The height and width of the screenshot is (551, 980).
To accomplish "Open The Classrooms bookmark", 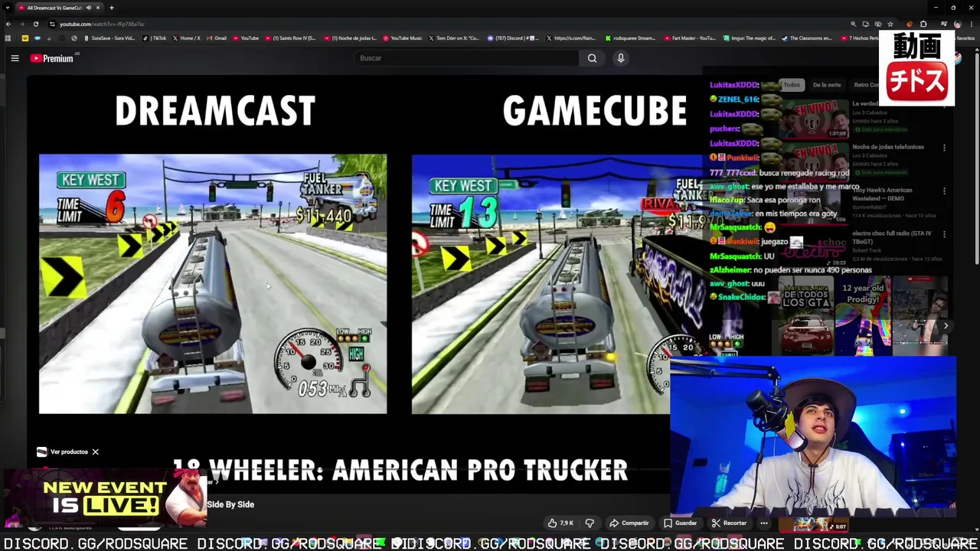I will [807, 37].
